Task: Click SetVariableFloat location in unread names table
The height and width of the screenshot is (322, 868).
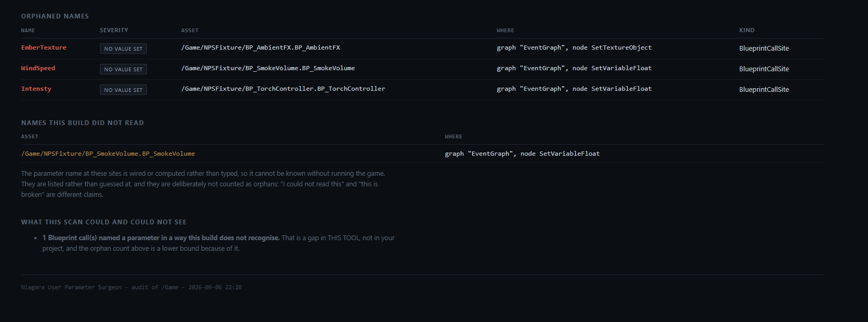Action: 522,154
